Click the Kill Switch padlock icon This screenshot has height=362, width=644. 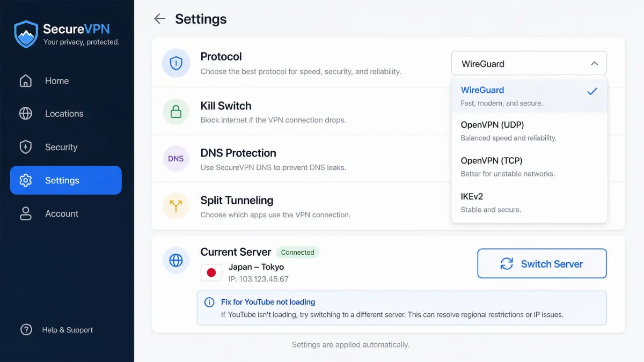coord(176,112)
